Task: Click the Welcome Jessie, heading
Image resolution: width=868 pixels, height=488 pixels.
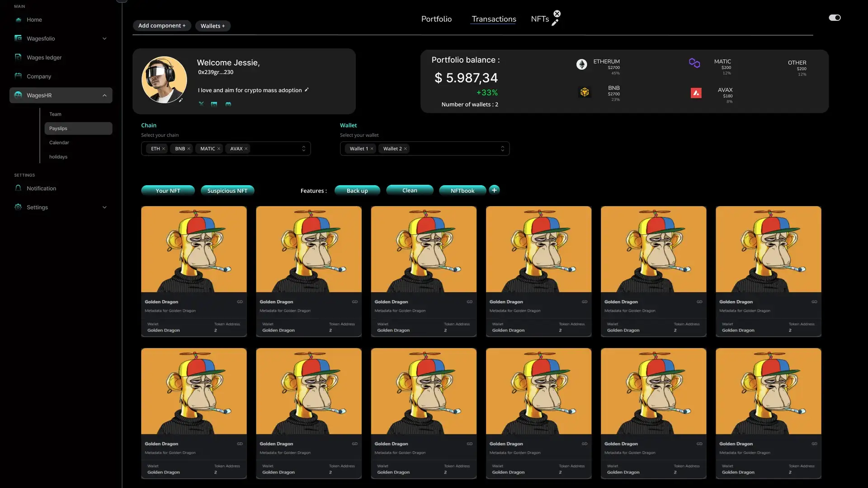Action: coord(228,63)
